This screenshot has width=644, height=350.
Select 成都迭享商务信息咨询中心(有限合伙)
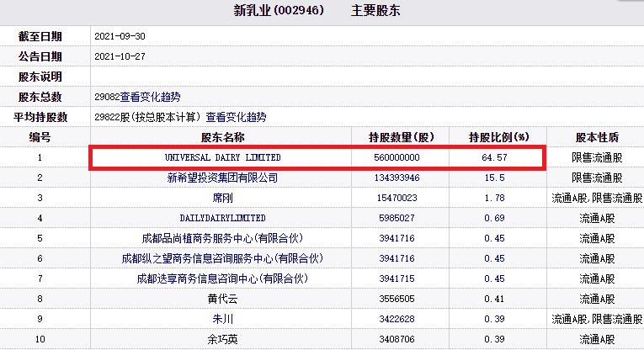[x=222, y=278]
